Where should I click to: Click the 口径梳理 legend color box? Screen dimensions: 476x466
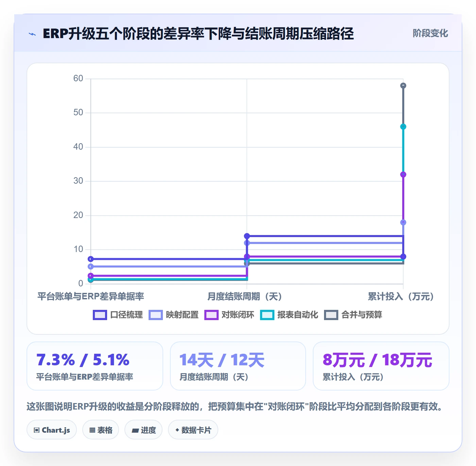(x=100, y=315)
